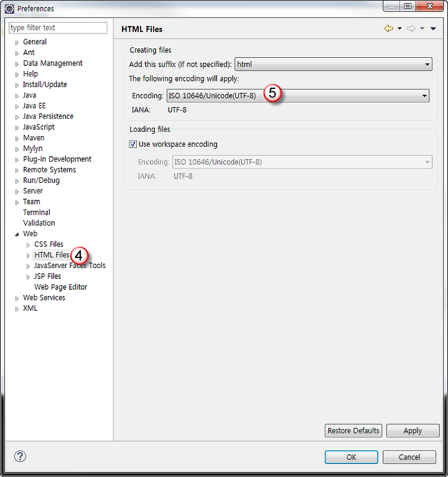Viewport: 448px width, 477px height.
Task: Open the disabled Loading files Encoding combo
Action: [x=302, y=162]
